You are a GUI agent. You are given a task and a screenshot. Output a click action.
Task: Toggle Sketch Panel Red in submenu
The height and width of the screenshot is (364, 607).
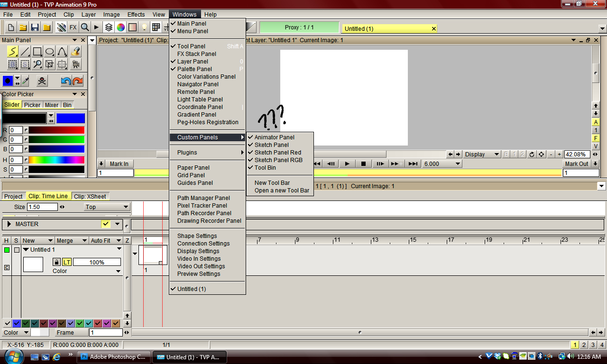280,152
